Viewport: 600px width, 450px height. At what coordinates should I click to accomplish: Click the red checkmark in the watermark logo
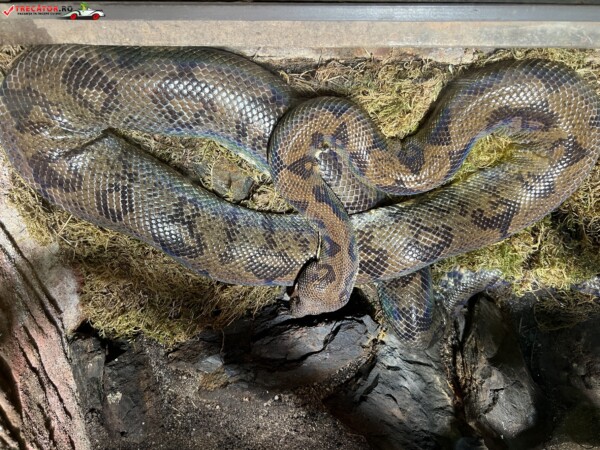pos(8,11)
